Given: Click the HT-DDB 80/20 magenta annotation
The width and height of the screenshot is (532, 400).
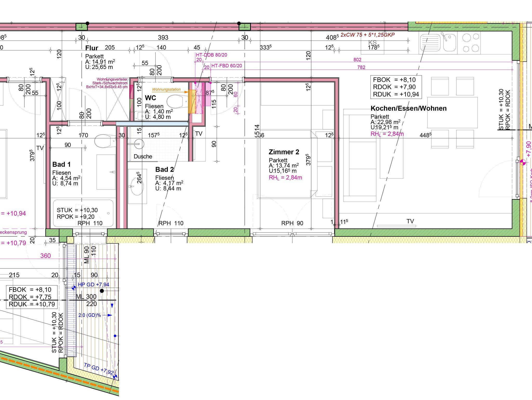Looking at the screenshot, I should click(x=211, y=55).
